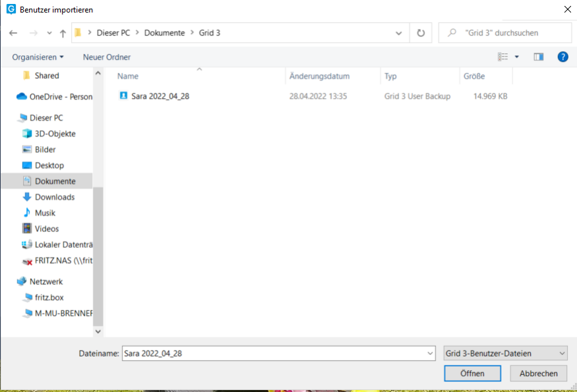Click 'Grid 3 User Backup' type cell
This screenshot has height=392, width=577.
[417, 96]
